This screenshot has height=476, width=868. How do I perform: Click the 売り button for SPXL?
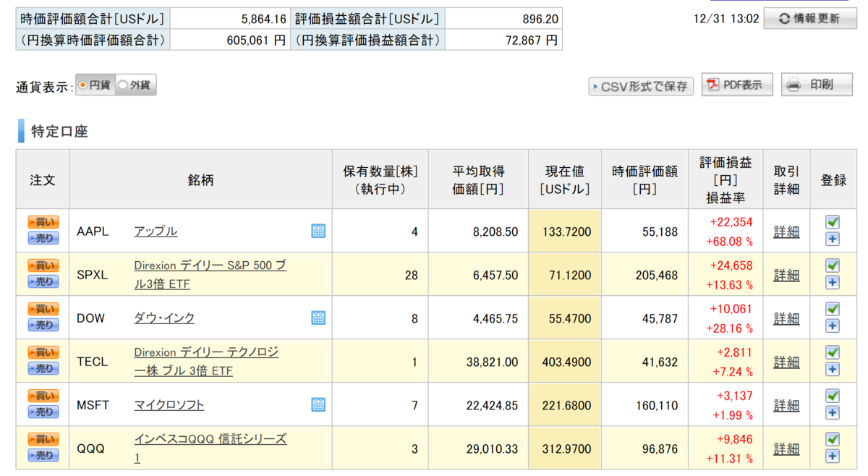click(43, 282)
